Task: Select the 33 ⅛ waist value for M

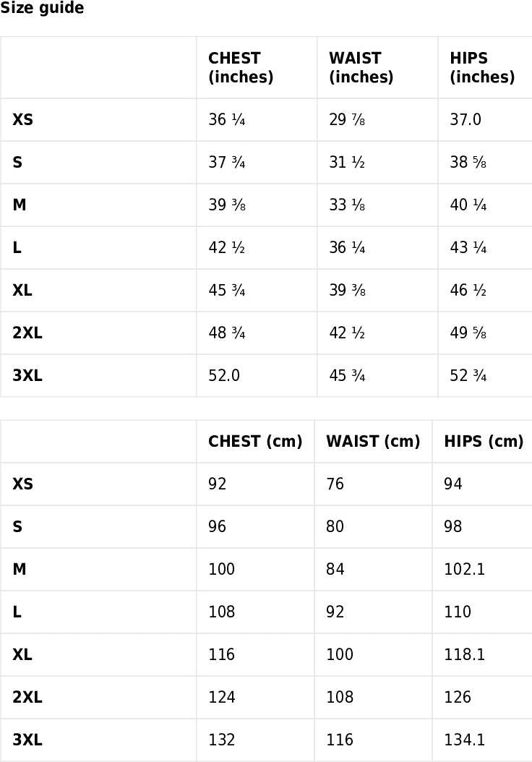Action: pyautogui.click(x=347, y=205)
